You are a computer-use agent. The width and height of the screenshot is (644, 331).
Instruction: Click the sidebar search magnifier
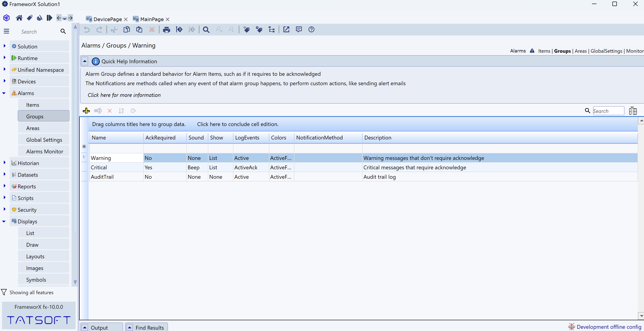(63, 31)
